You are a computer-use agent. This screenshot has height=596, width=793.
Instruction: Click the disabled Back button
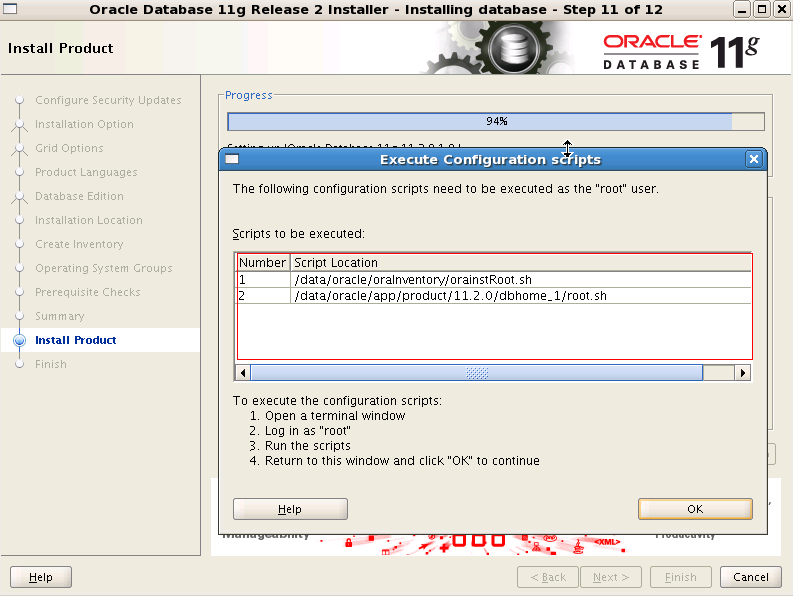click(x=548, y=577)
